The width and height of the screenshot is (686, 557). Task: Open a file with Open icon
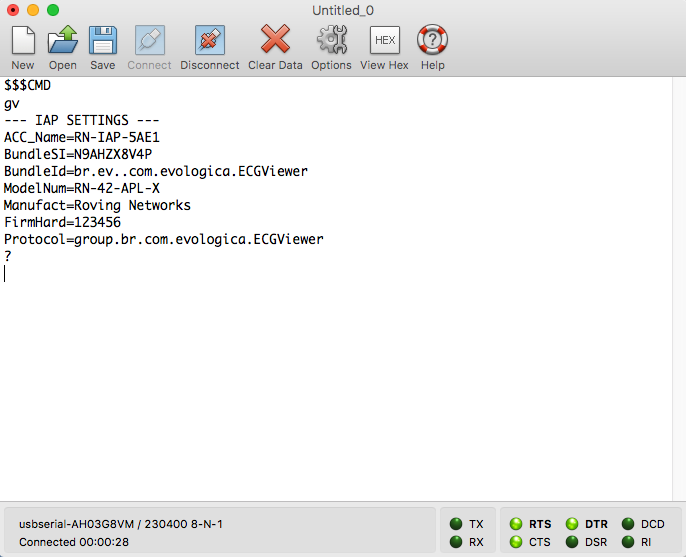click(62, 41)
